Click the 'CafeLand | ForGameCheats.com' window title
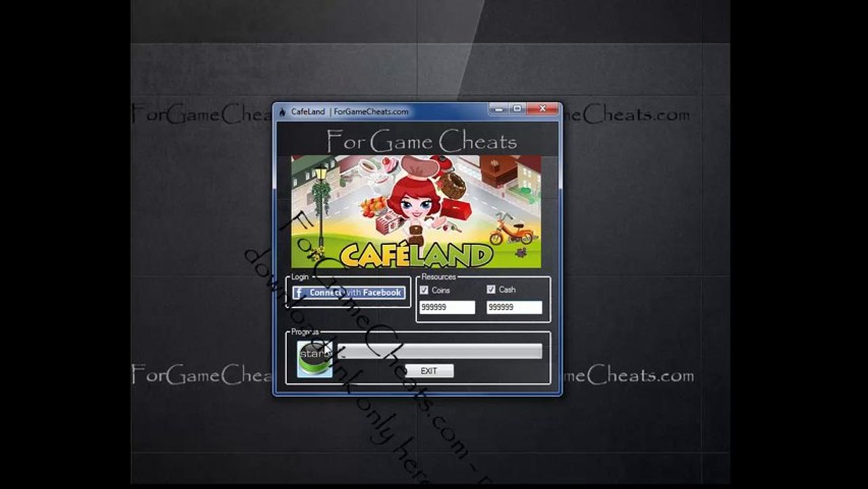Viewport: 868px width, 489px height. (350, 111)
